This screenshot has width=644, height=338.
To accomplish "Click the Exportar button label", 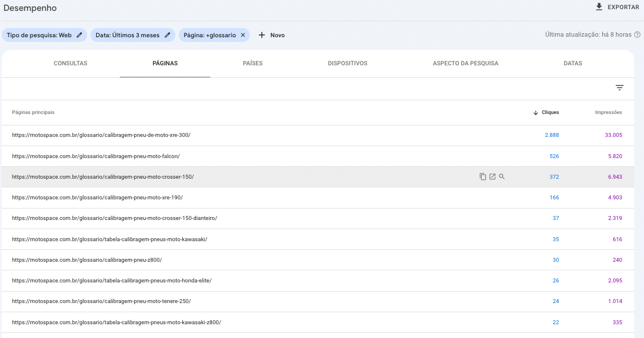I will click(623, 7).
